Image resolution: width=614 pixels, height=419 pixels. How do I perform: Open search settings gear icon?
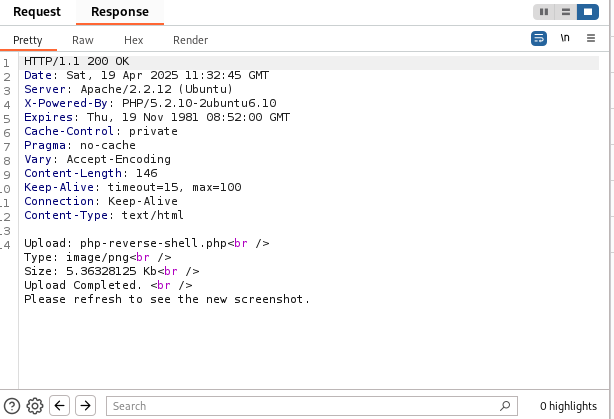pos(35,405)
